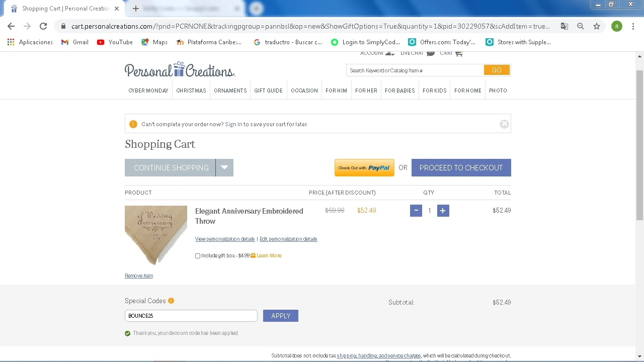Viewport: 644px width, 362px height.
Task: Open the Login to SimplyCodes bookmark
Action: coord(365,42)
